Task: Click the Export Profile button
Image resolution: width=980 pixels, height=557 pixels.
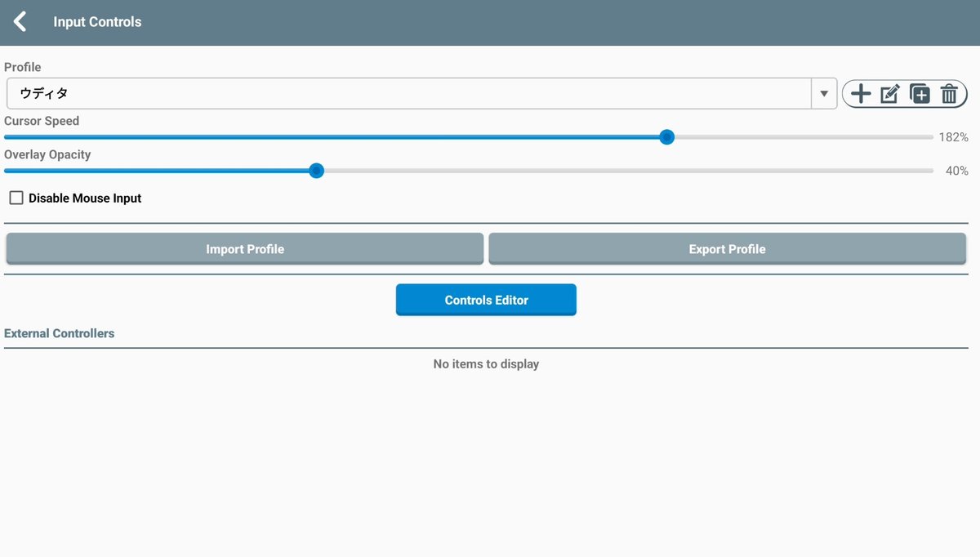Action: [x=727, y=249]
